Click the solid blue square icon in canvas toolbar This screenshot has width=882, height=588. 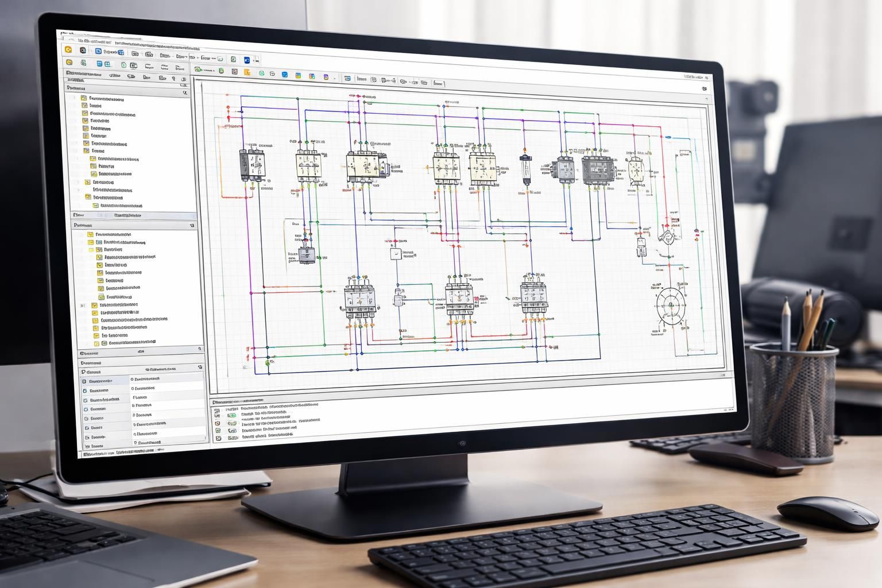pyautogui.click(x=285, y=75)
